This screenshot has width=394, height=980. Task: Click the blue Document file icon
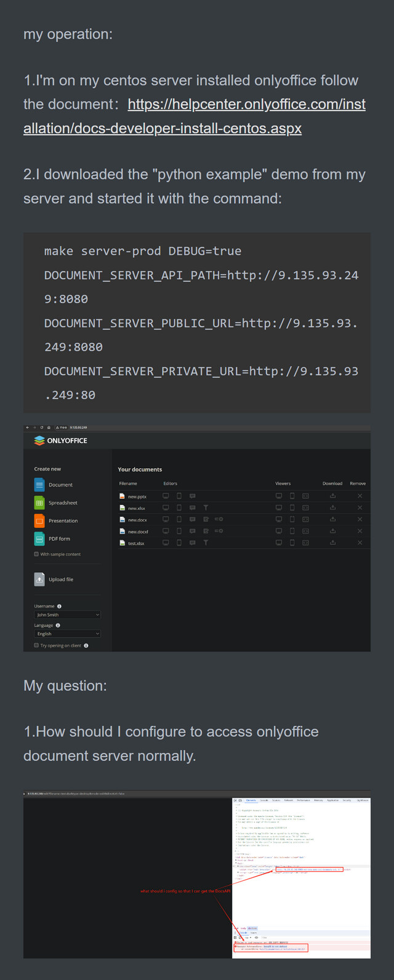click(x=39, y=485)
